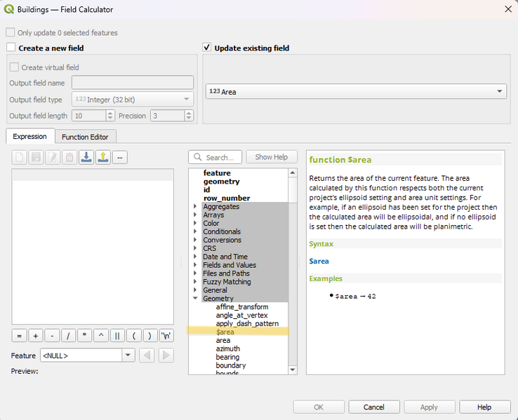Expand the Conversions function group

195,240
